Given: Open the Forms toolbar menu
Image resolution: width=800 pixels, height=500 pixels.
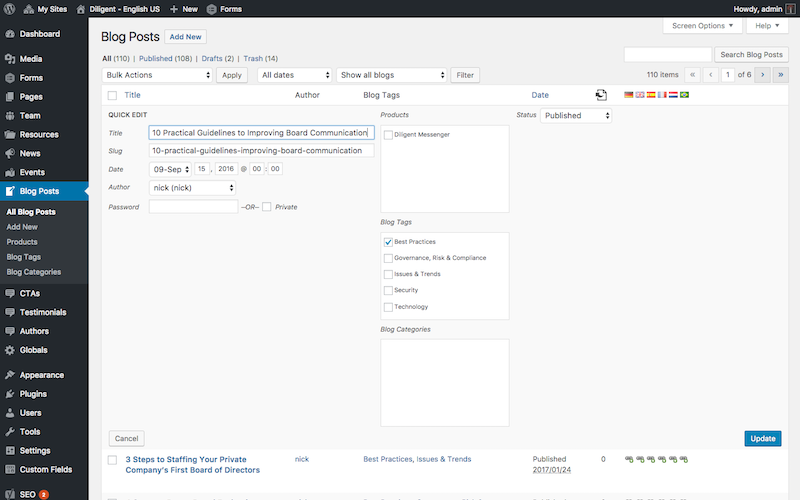Looking at the screenshot, I should 224,9.
